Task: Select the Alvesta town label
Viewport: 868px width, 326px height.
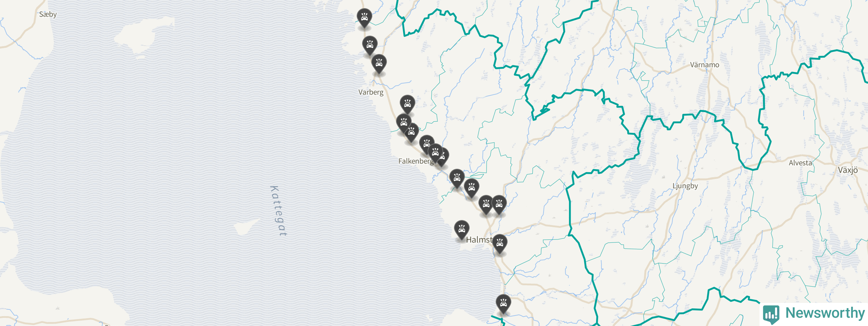Action: point(800,163)
